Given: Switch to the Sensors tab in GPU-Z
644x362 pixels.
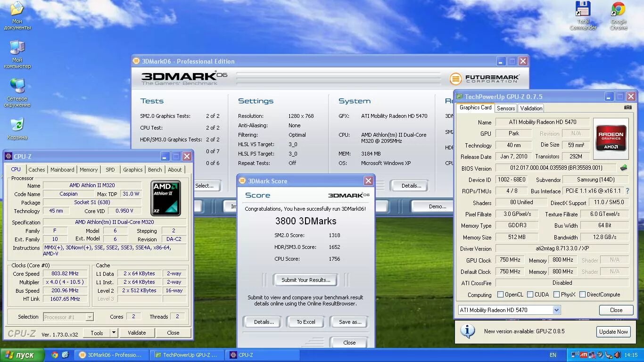Looking at the screenshot, I should [x=505, y=108].
